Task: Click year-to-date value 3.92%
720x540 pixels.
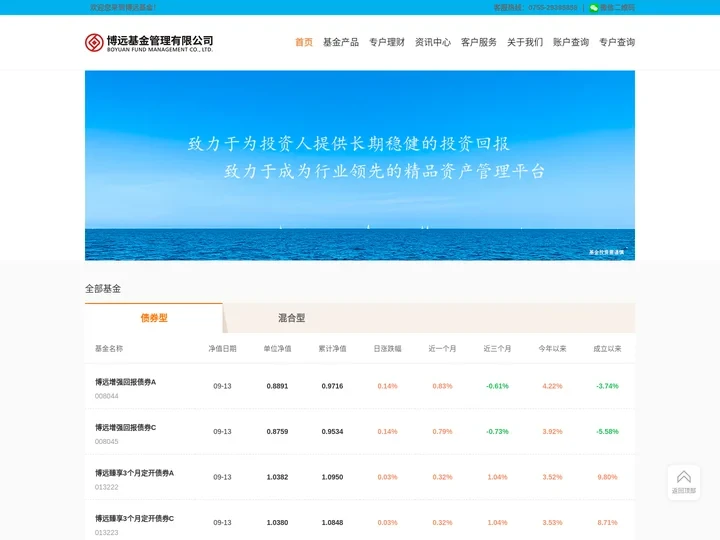Action: [x=552, y=432]
